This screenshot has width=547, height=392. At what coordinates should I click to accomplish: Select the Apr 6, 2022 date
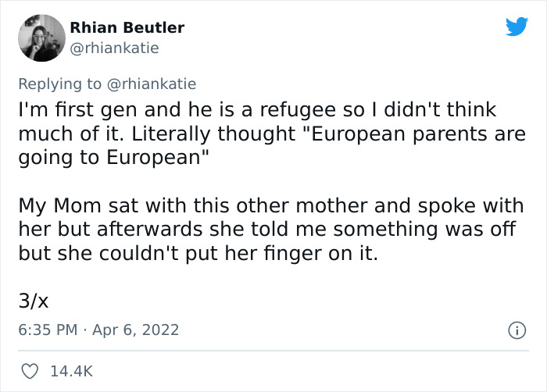(x=137, y=330)
